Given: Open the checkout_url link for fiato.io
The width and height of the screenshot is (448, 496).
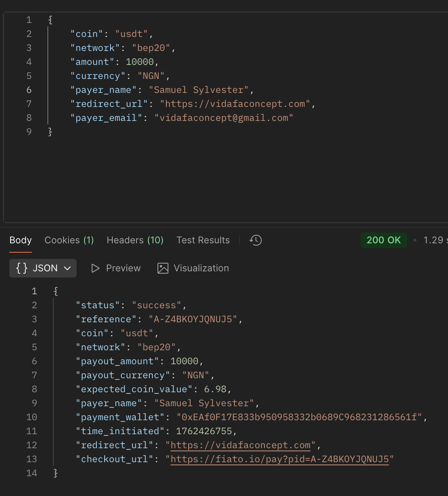Looking at the screenshot, I should (280, 459).
